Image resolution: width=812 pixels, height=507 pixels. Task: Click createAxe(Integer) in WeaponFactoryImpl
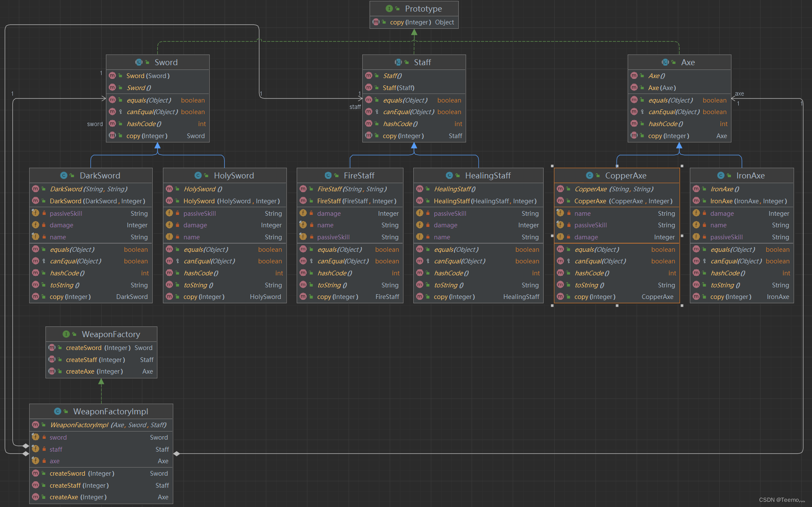click(101, 497)
